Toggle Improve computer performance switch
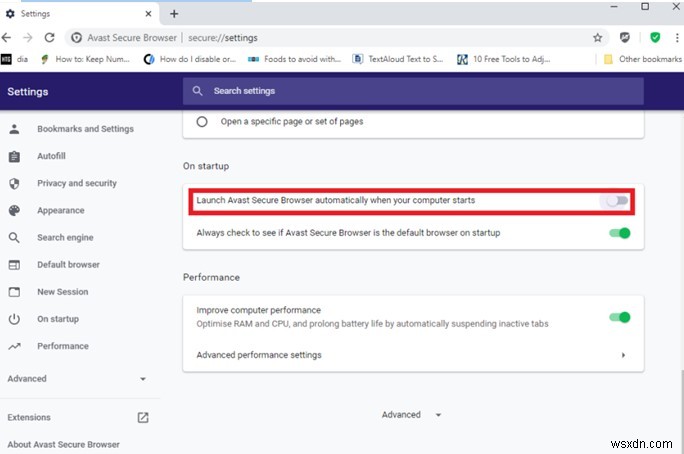 (x=620, y=317)
